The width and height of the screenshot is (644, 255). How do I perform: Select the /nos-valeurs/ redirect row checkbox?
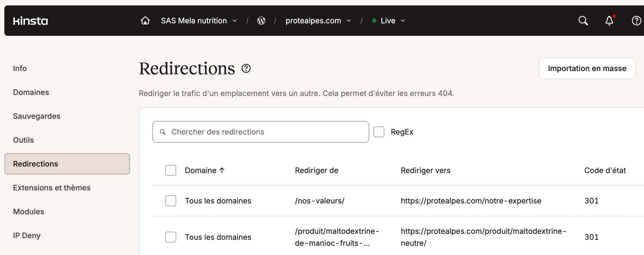[171, 201]
